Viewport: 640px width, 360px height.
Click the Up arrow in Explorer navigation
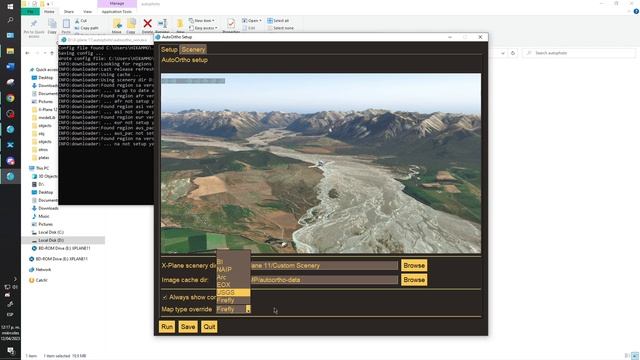click(52, 53)
